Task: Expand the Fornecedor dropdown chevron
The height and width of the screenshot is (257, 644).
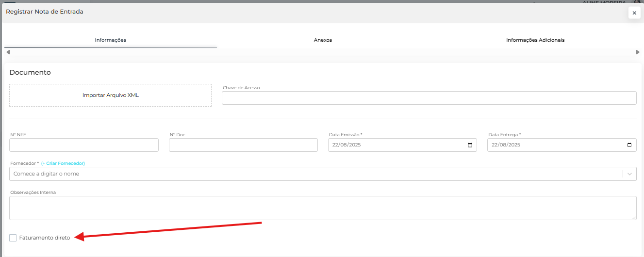Action: coord(629,174)
